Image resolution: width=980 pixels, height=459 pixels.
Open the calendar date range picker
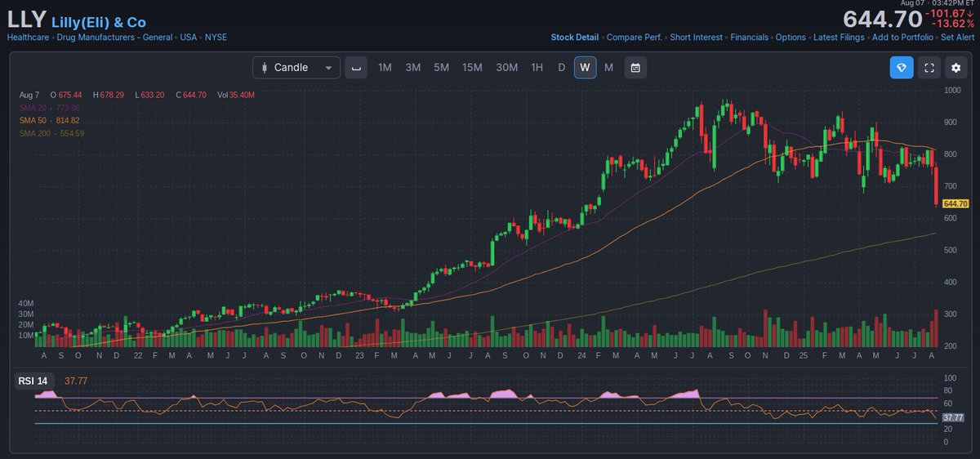pyautogui.click(x=636, y=68)
